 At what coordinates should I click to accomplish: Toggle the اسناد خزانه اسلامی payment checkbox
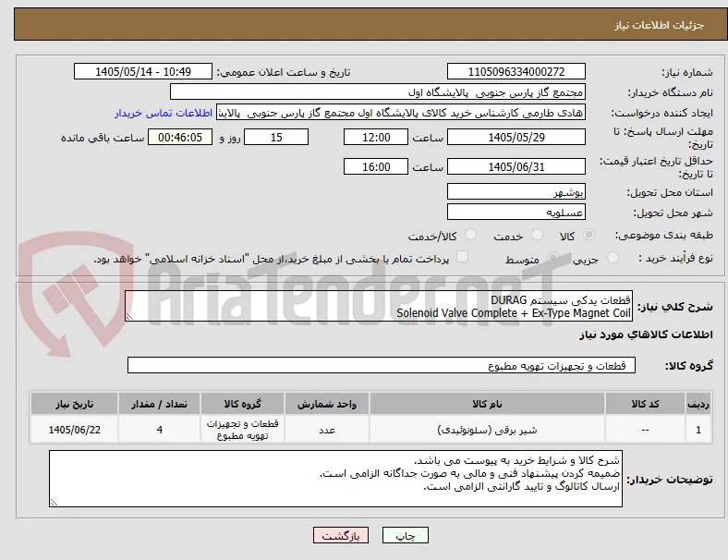pyautogui.click(x=463, y=256)
